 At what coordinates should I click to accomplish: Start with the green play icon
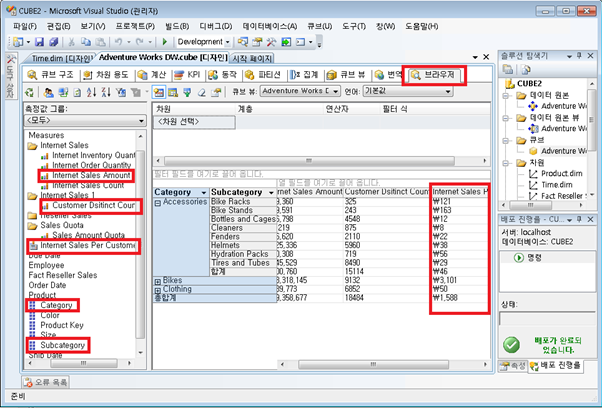coord(165,42)
